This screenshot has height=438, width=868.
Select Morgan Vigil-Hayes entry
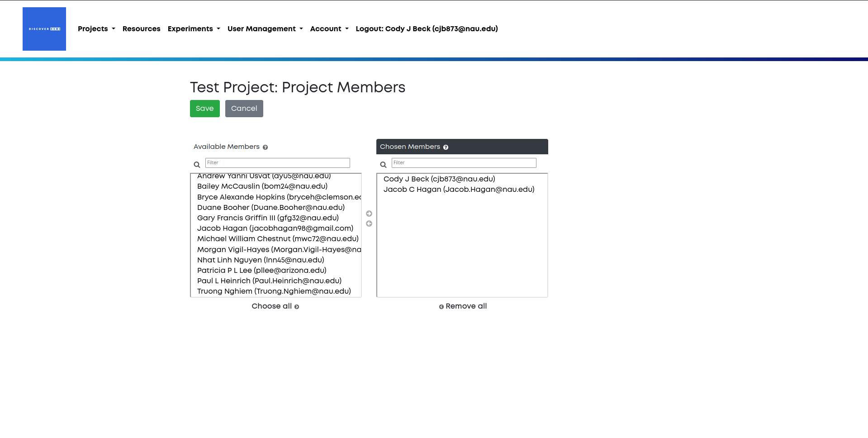click(x=276, y=250)
